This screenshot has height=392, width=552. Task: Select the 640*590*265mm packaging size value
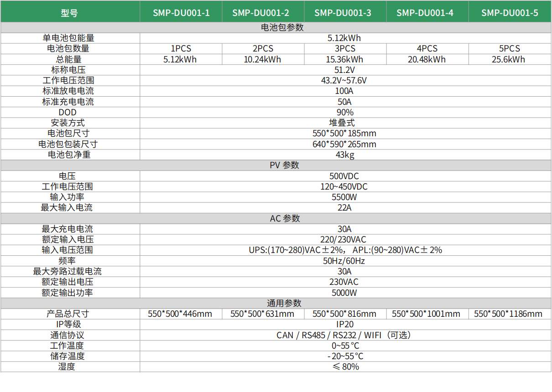click(x=344, y=144)
